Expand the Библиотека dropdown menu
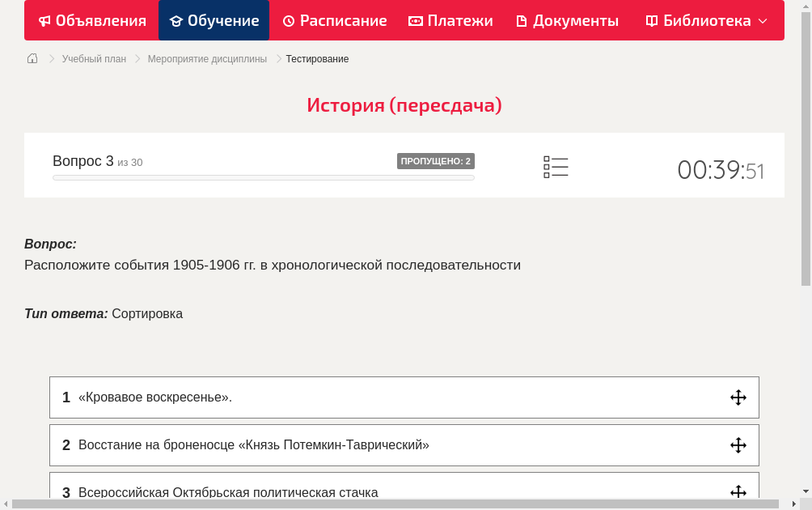Screen dimensions: 812x510 coord(706,21)
